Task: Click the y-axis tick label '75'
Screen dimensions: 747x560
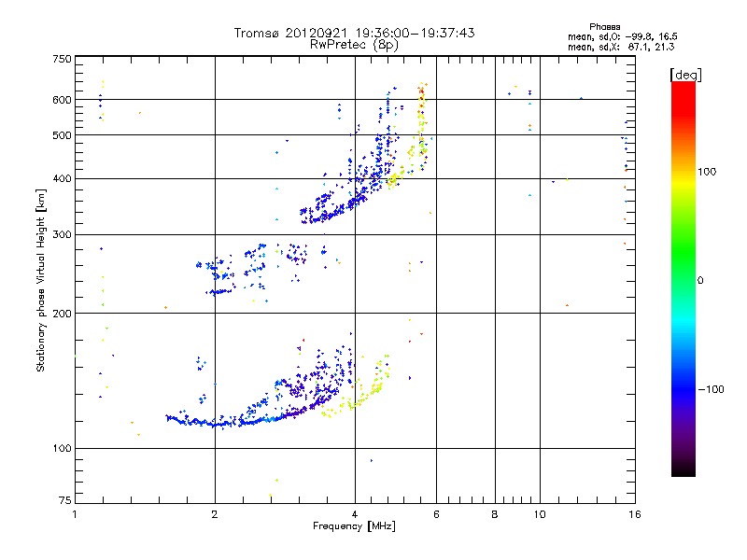Action: point(65,500)
